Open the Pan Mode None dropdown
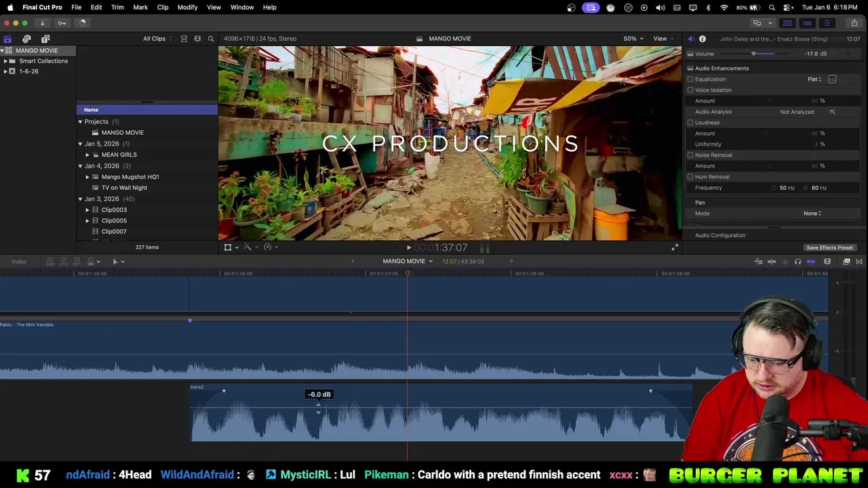The width and height of the screenshot is (868, 488). (812, 213)
